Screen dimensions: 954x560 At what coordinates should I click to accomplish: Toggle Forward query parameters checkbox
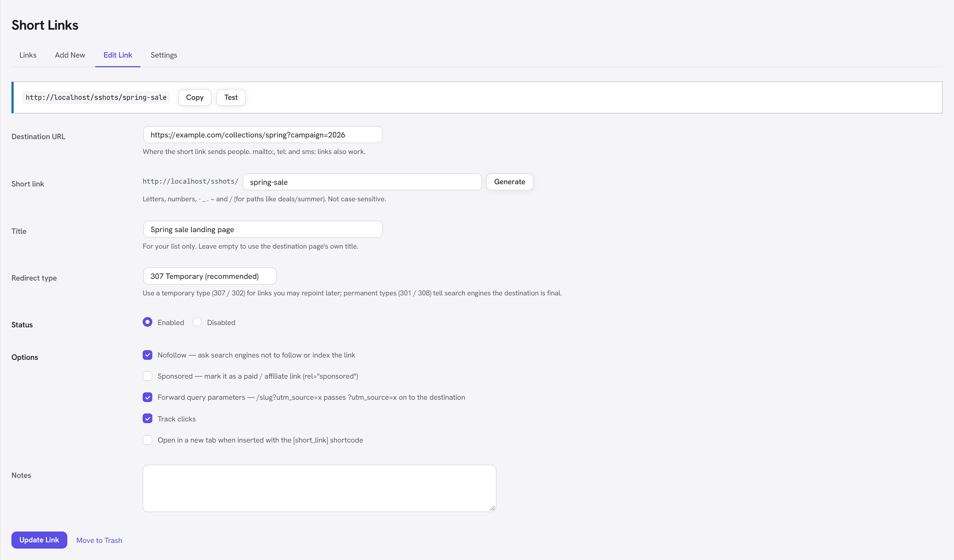148,397
